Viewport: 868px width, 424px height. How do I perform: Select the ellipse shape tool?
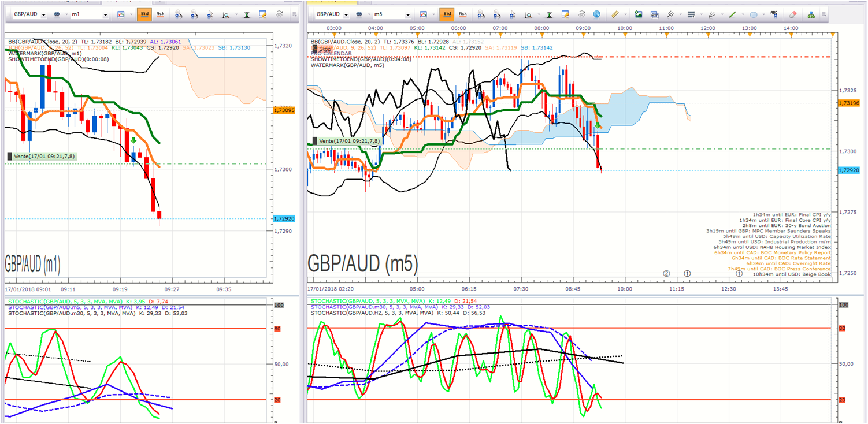[x=754, y=14]
